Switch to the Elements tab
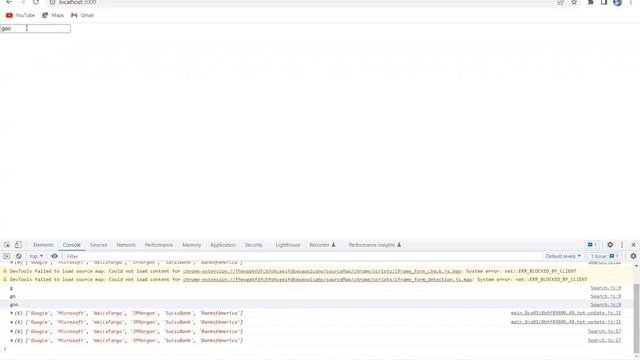 [x=43, y=245]
